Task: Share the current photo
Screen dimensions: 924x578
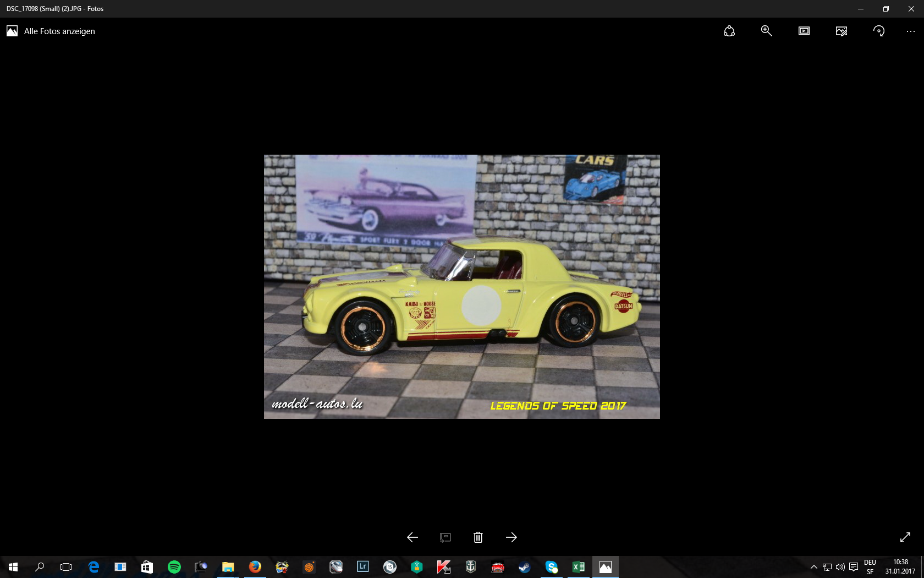Action: (729, 31)
